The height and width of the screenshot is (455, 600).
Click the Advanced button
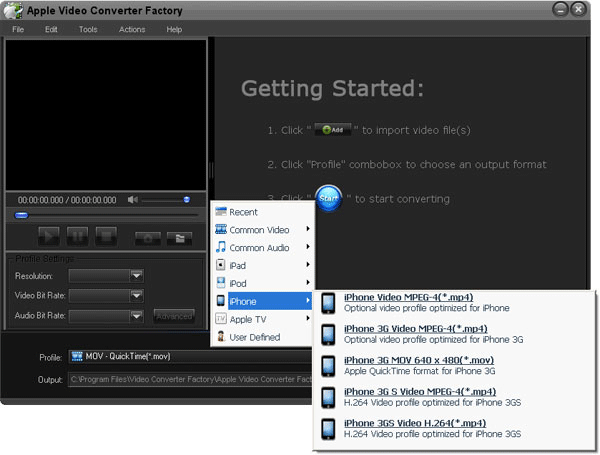pos(174,317)
